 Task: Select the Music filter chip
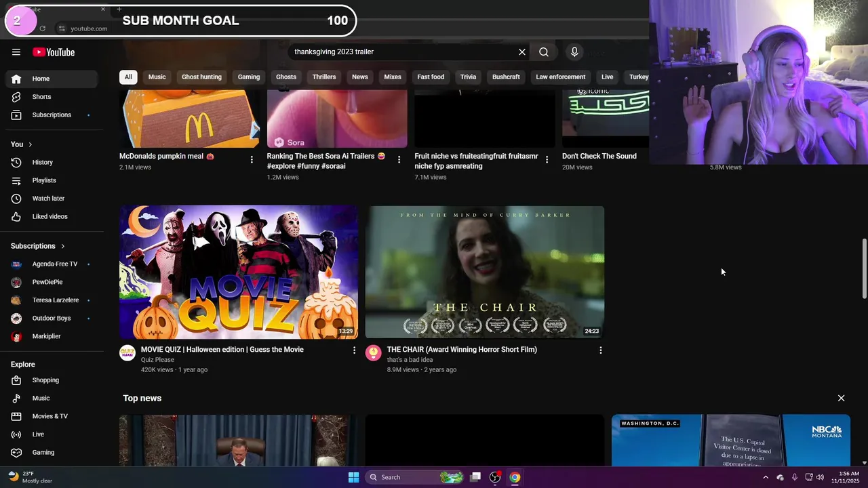pyautogui.click(x=157, y=77)
